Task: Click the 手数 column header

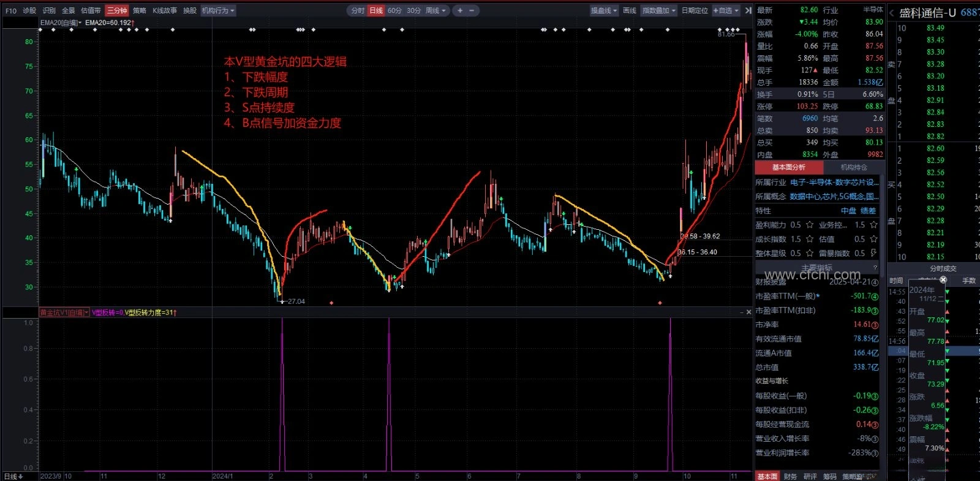Action: (969, 281)
